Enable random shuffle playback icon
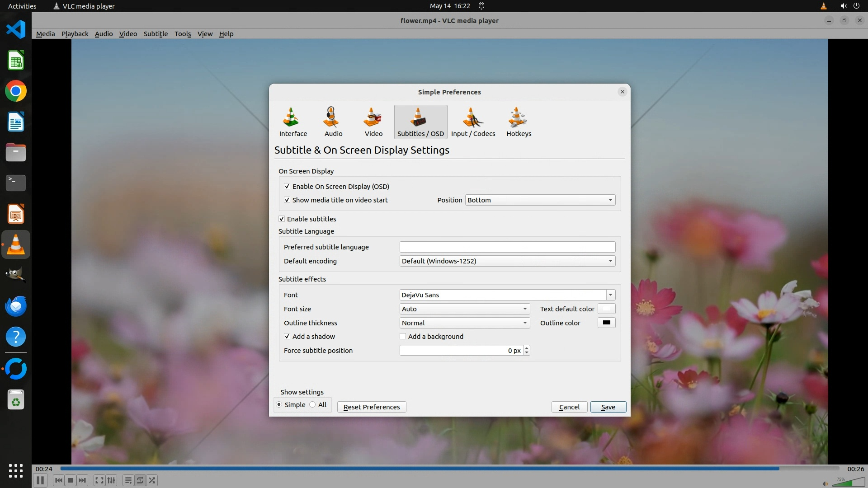Viewport: 868px width, 488px height. tap(152, 480)
